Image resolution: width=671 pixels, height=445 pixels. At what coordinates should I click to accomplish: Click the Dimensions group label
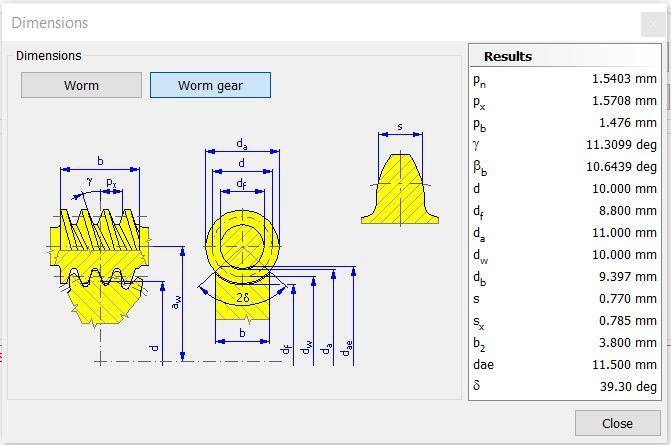pyautogui.click(x=48, y=56)
